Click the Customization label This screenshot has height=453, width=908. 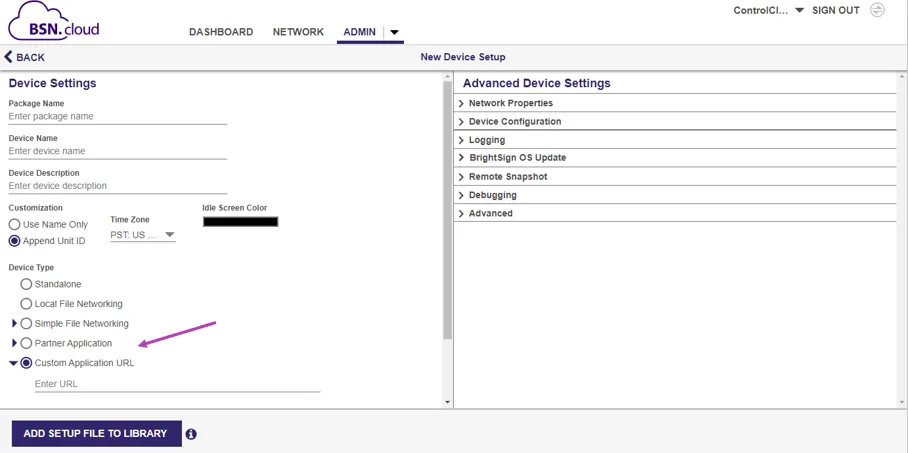coord(35,207)
